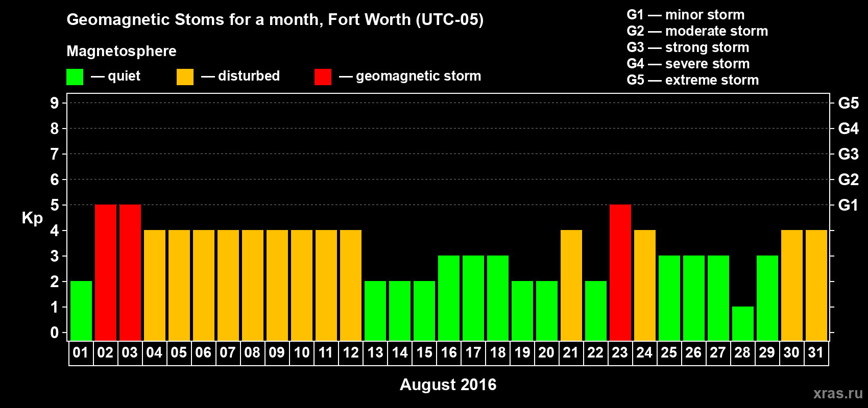Screen dimensions: 868x408
Task: Click the "G3 — strong storm" legend line
Action: coord(688,47)
